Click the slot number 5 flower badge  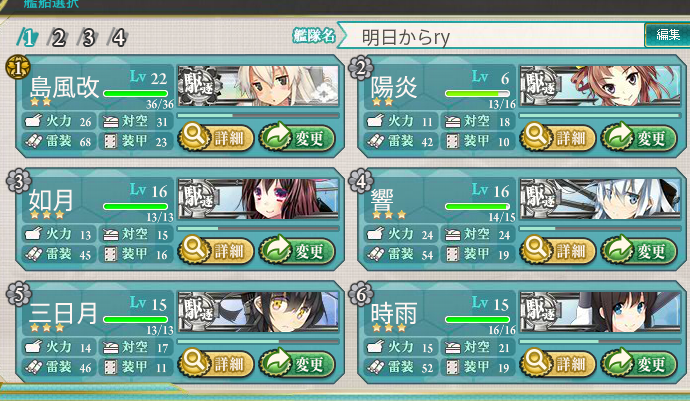click(x=18, y=294)
